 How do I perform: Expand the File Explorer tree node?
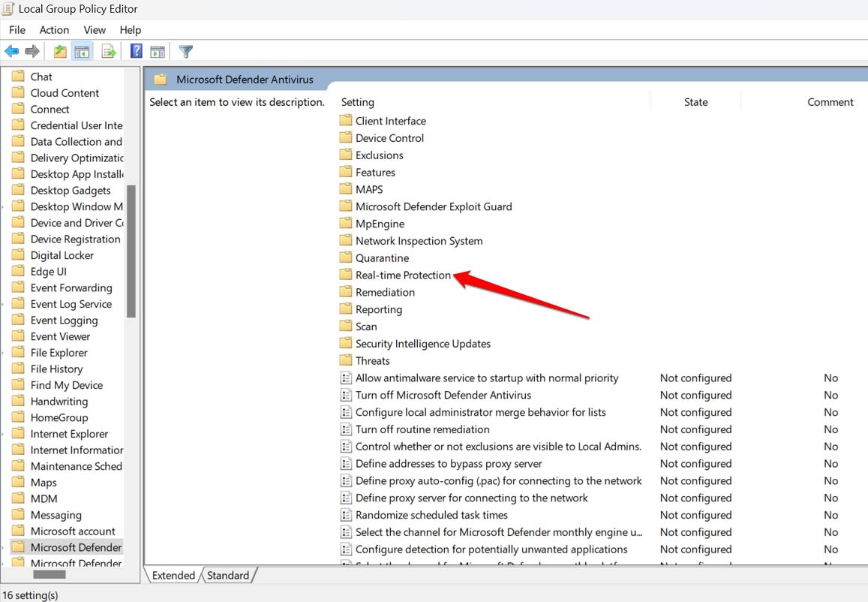click(4, 353)
